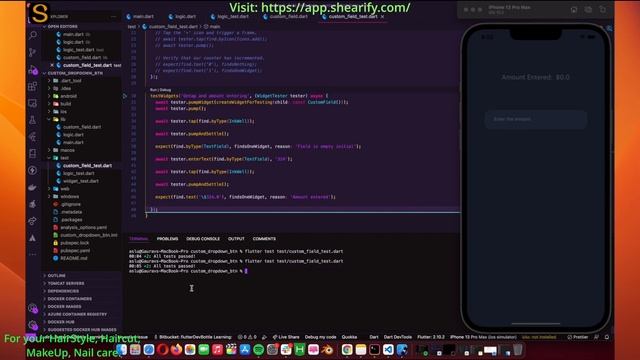
Task: Expand the .dart_tool folder
Action: click(x=68, y=81)
